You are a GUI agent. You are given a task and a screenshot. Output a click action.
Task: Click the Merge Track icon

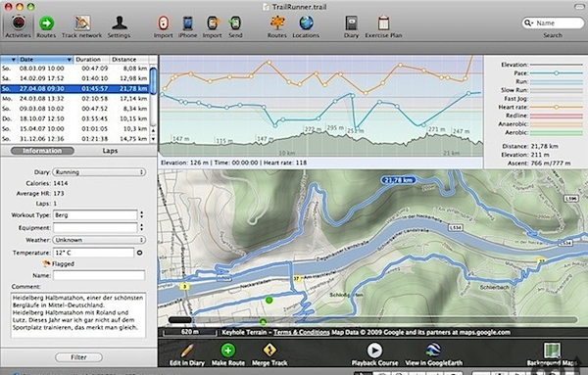(x=269, y=351)
